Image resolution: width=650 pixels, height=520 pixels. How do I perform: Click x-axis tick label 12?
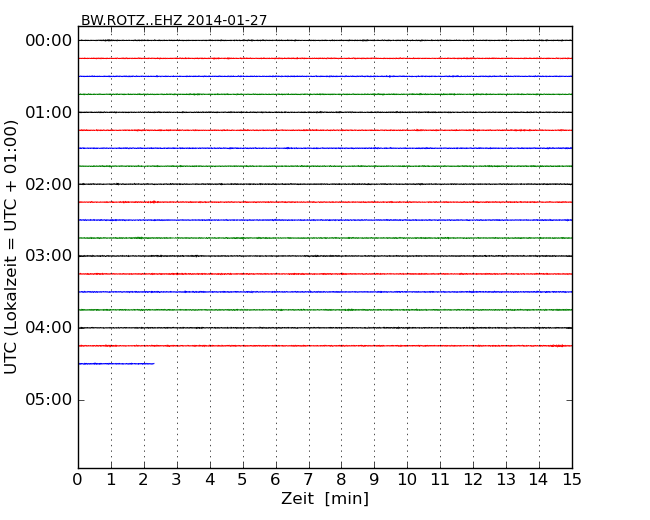coord(473,479)
